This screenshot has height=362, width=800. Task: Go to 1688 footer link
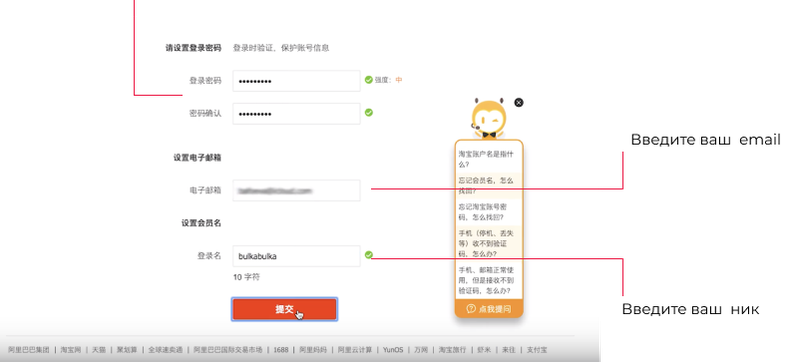point(281,350)
